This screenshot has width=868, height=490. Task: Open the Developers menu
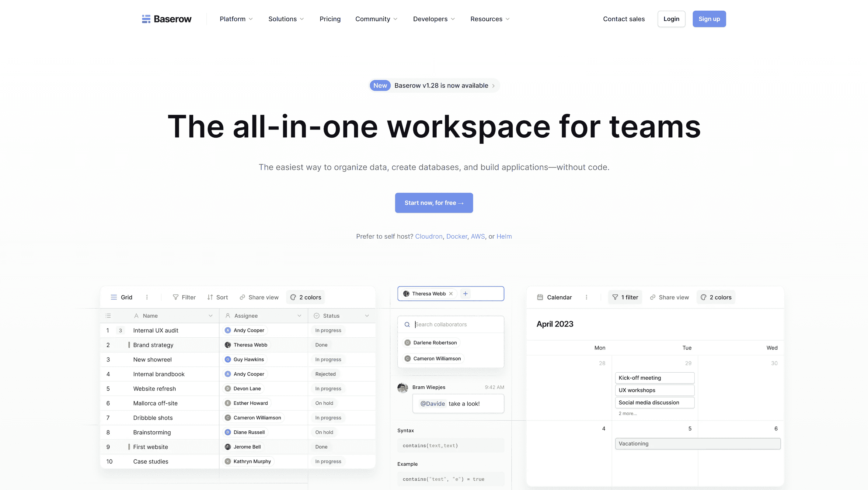pos(434,19)
